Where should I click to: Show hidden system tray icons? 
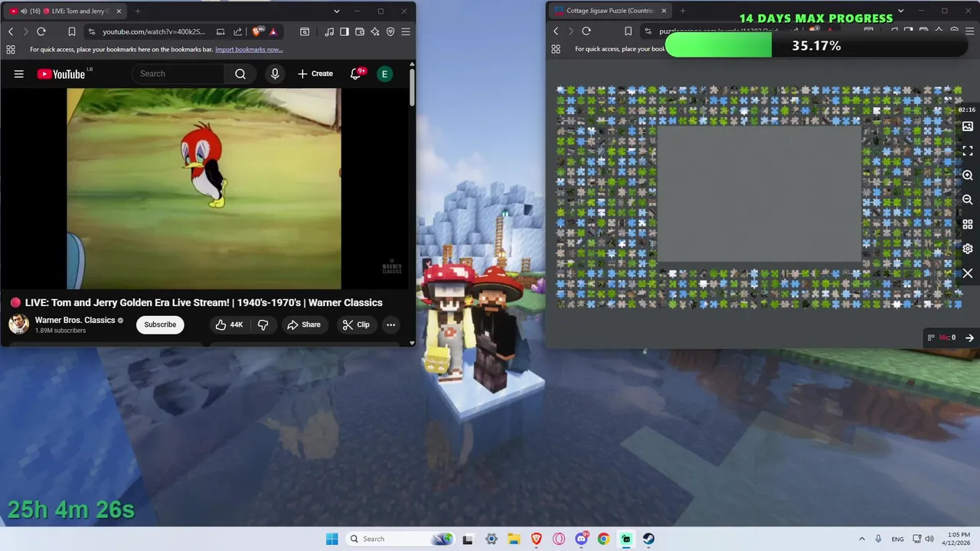(862, 539)
